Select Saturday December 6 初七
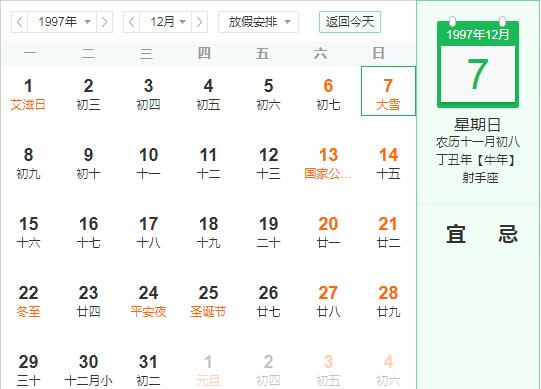This screenshot has width=541, height=389. point(328,94)
